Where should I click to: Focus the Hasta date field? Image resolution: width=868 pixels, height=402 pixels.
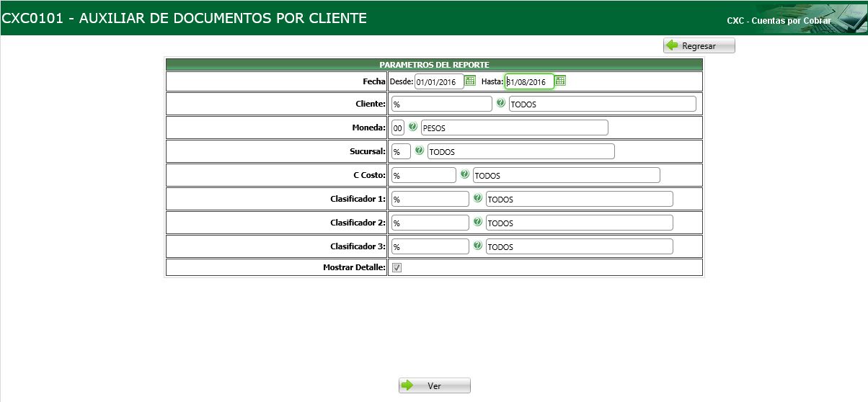tap(529, 81)
